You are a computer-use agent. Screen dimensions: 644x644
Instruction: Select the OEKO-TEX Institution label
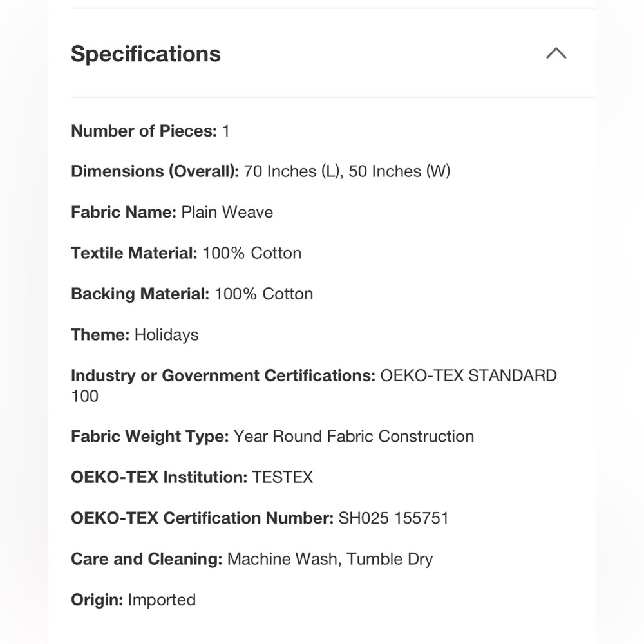(159, 477)
